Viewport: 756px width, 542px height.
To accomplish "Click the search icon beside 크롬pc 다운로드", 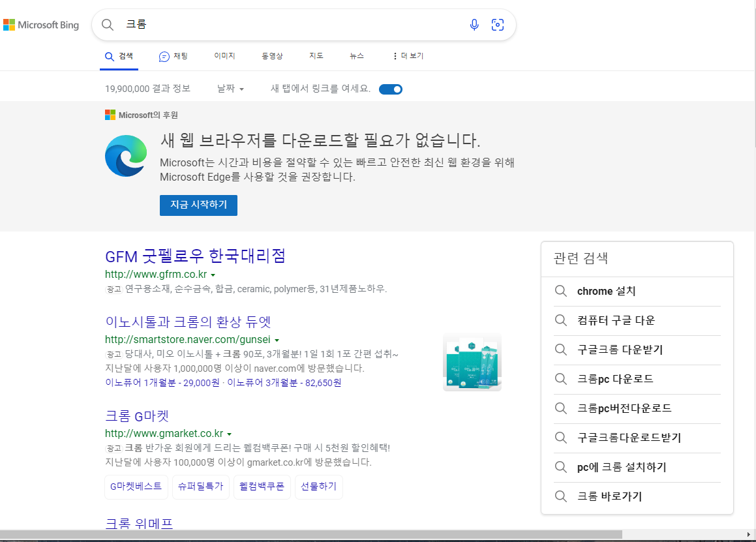I will [560, 379].
